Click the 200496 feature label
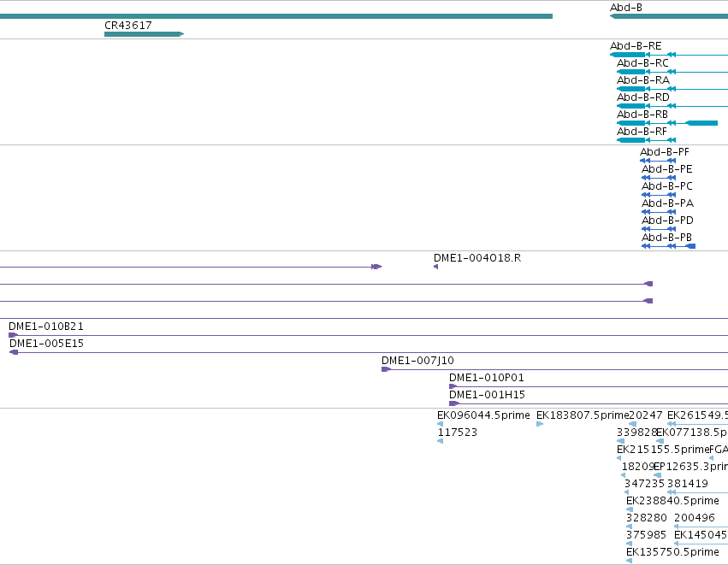This screenshot has width=728, height=565. 695,519
